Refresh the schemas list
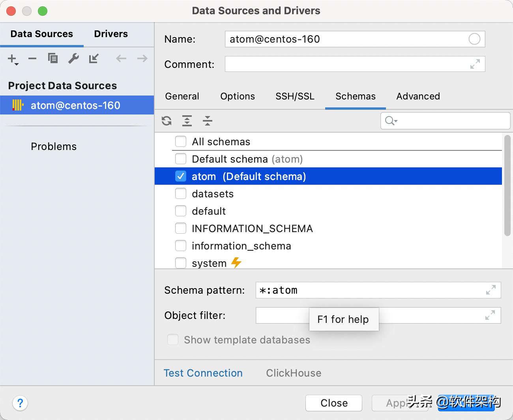Viewport: 513px width, 420px height. pos(166,121)
